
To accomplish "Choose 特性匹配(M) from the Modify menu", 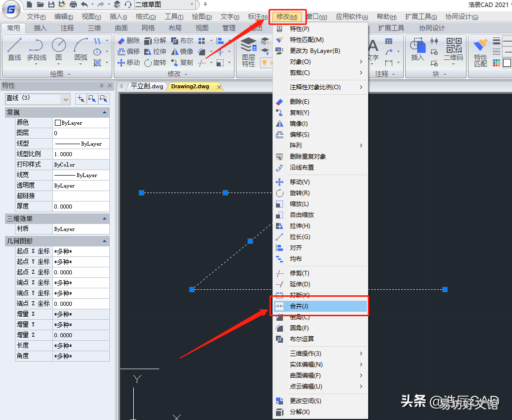I will point(320,39).
